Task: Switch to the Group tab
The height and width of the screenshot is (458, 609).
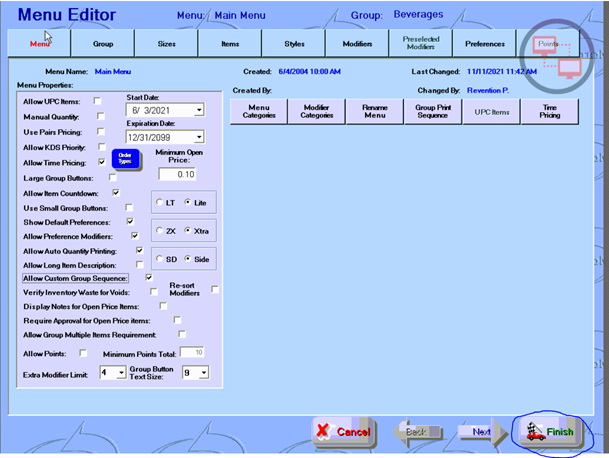Action: tap(103, 44)
